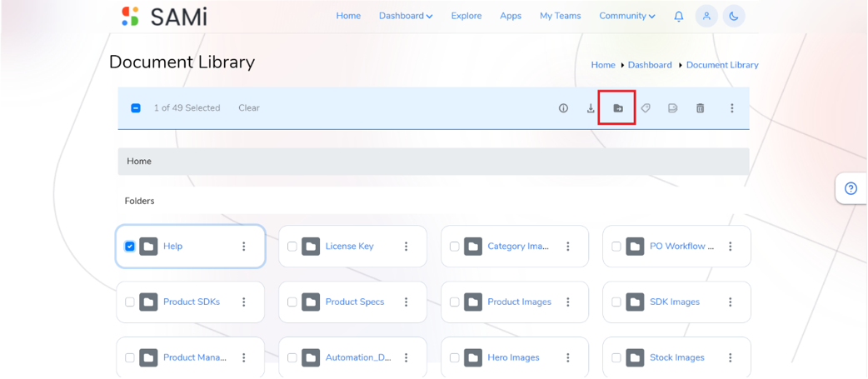Open Apps in the top navigation
The image size is (868, 379).
(x=511, y=16)
